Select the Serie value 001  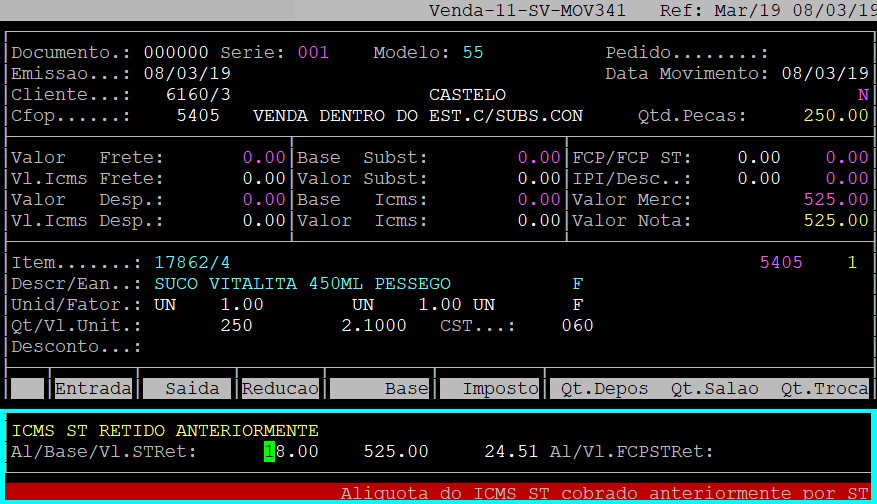tap(313, 52)
